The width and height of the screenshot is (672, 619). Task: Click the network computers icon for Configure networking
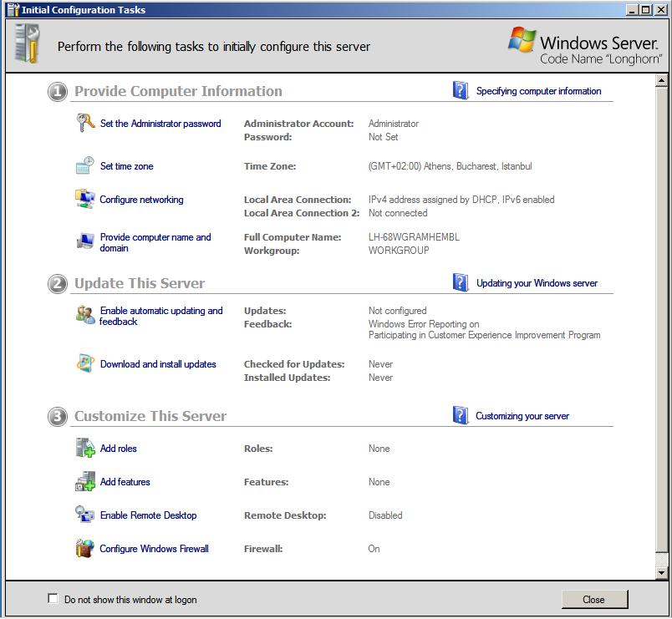pyautogui.click(x=85, y=199)
